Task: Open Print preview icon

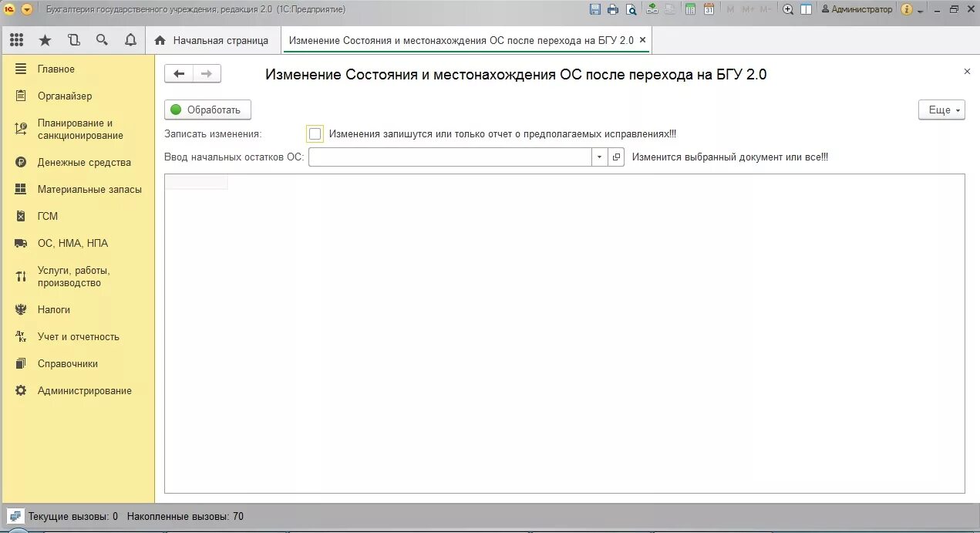Action: point(631,9)
